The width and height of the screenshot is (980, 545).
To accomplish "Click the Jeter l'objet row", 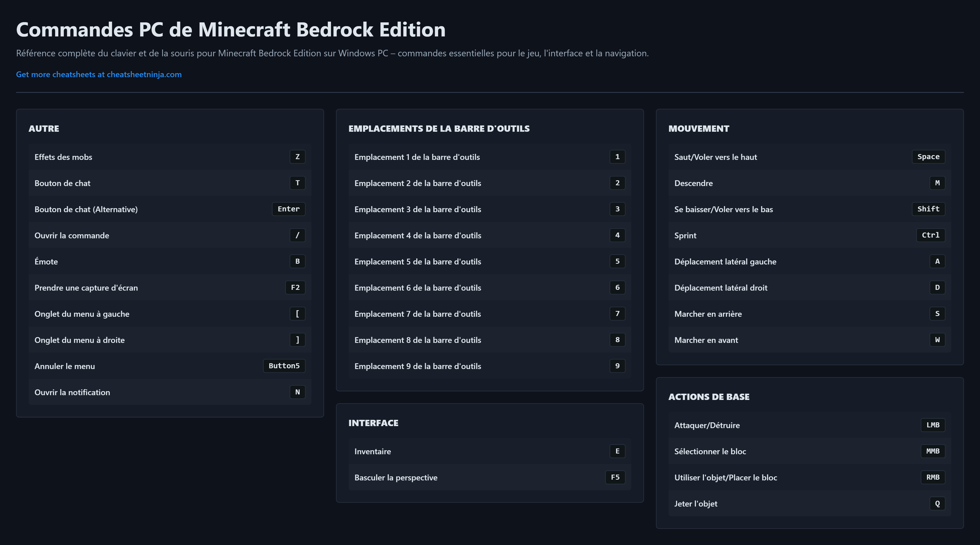I will 809,504.
